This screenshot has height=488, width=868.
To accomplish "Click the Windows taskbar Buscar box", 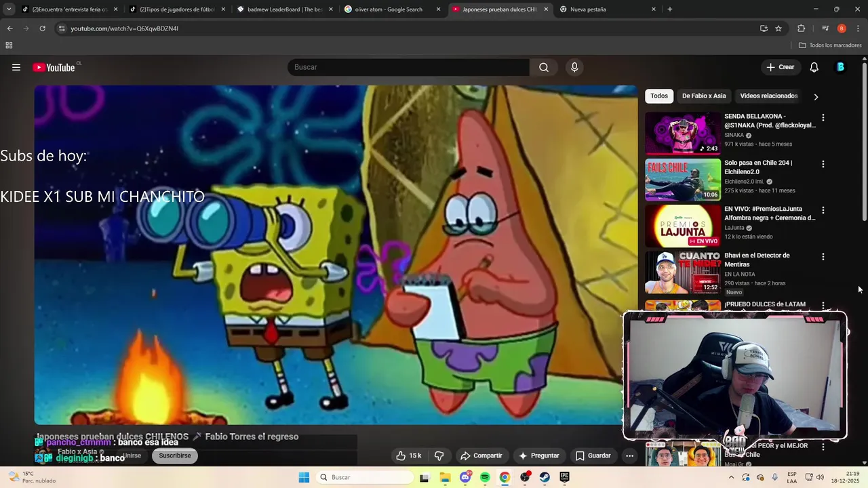I will click(x=365, y=477).
